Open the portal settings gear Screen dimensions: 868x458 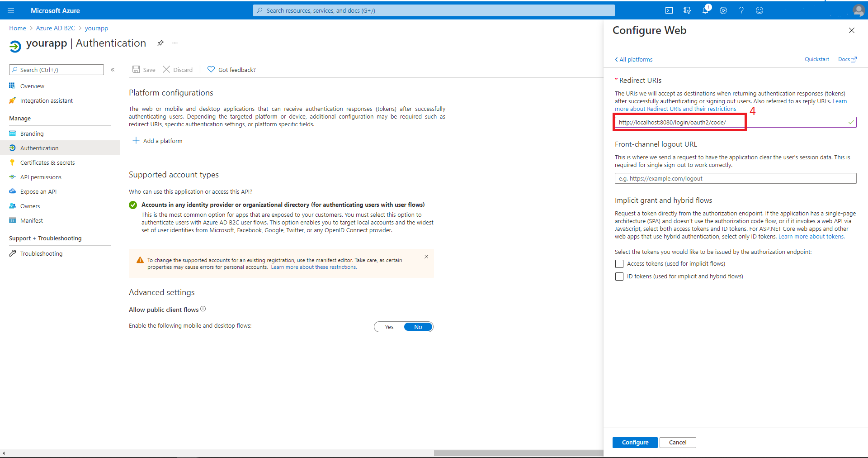(x=723, y=10)
